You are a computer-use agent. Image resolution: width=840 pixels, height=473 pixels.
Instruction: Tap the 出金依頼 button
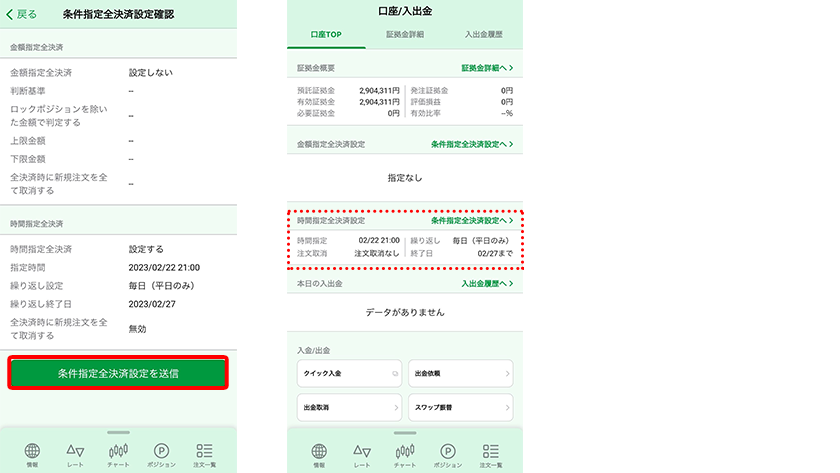461,373
